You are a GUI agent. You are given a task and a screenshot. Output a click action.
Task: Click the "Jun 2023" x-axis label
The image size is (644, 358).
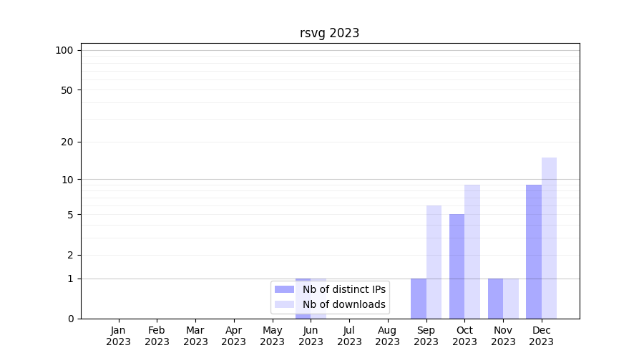(x=311, y=336)
